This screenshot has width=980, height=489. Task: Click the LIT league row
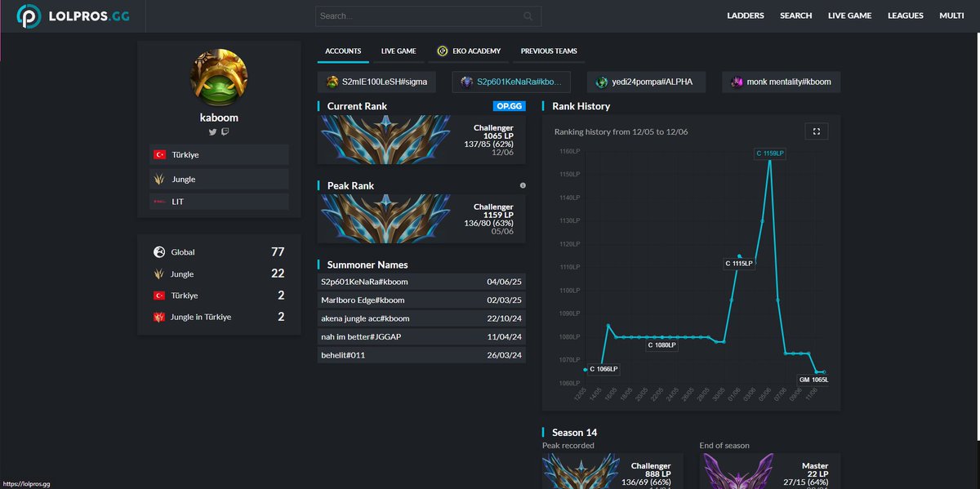click(219, 202)
